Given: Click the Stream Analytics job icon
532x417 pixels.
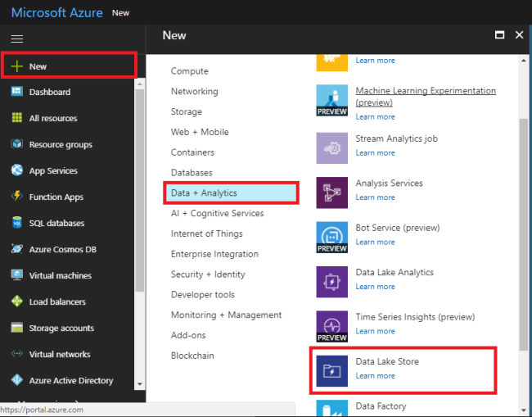Looking at the screenshot, I should tap(332, 147).
